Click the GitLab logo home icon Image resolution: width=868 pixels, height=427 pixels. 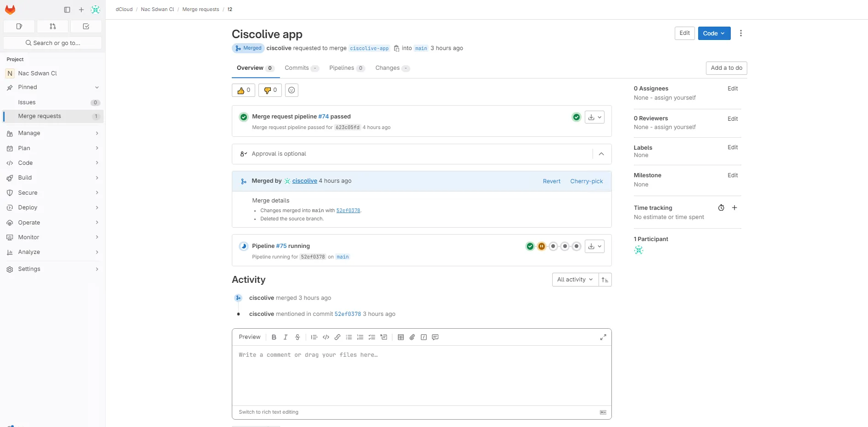10,10
